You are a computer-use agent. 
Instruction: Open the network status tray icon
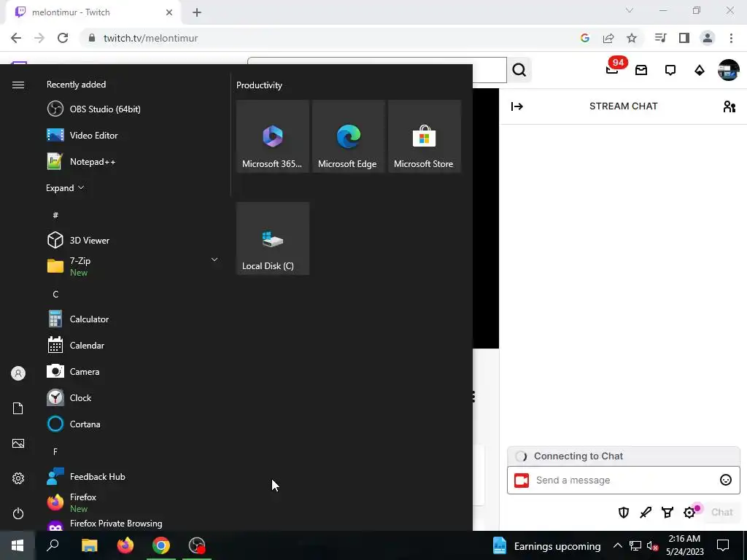[x=635, y=545]
